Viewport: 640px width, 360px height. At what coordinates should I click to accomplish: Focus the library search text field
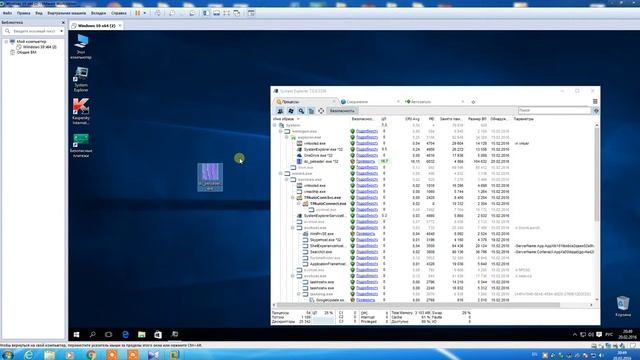tap(35, 31)
